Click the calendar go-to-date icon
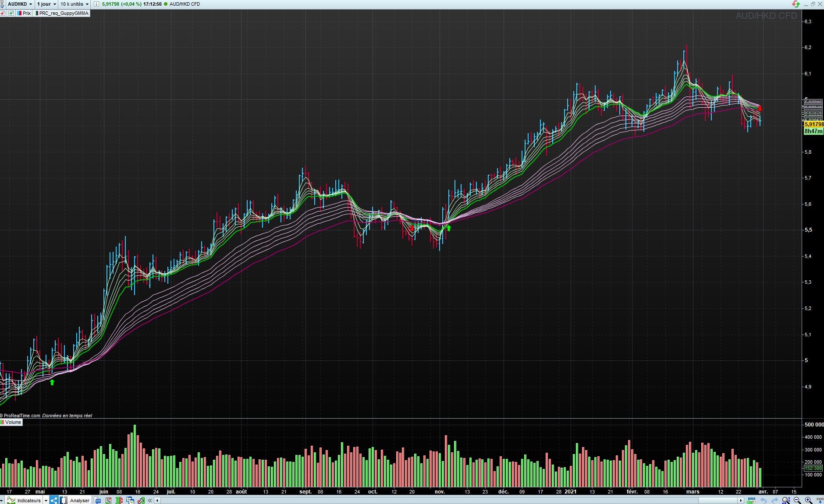 pyautogui.click(x=751, y=500)
